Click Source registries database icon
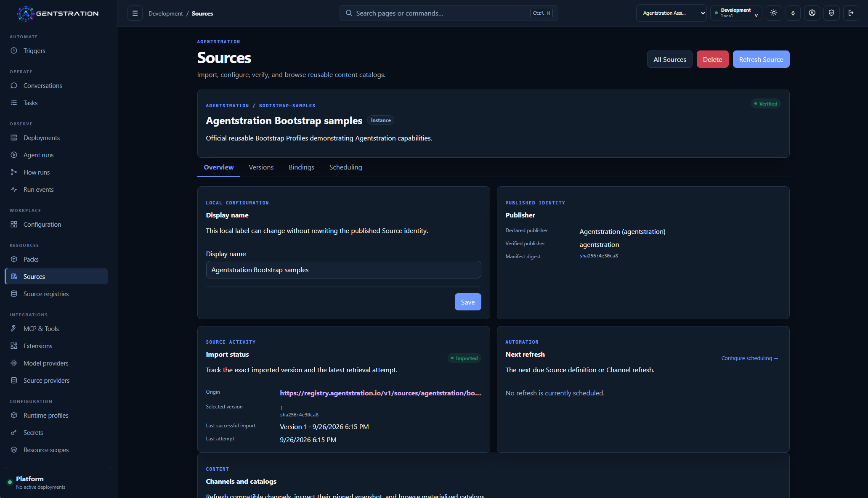This screenshot has width=868, height=498. pyautogui.click(x=14, y=294)
